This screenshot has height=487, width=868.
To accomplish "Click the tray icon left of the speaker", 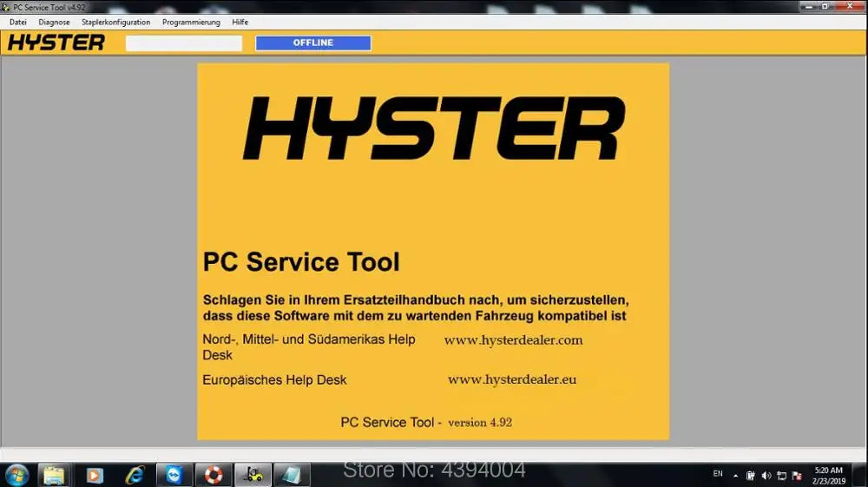I will [x=751, y=476].
